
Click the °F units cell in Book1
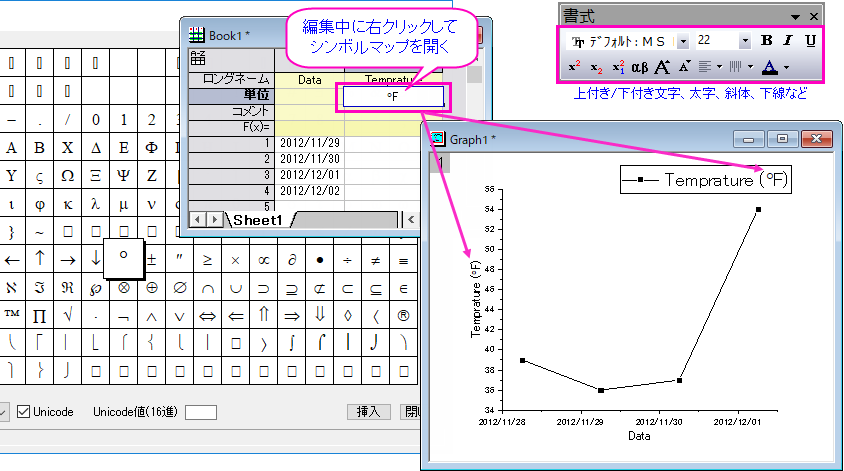click(x=393, y=96)
